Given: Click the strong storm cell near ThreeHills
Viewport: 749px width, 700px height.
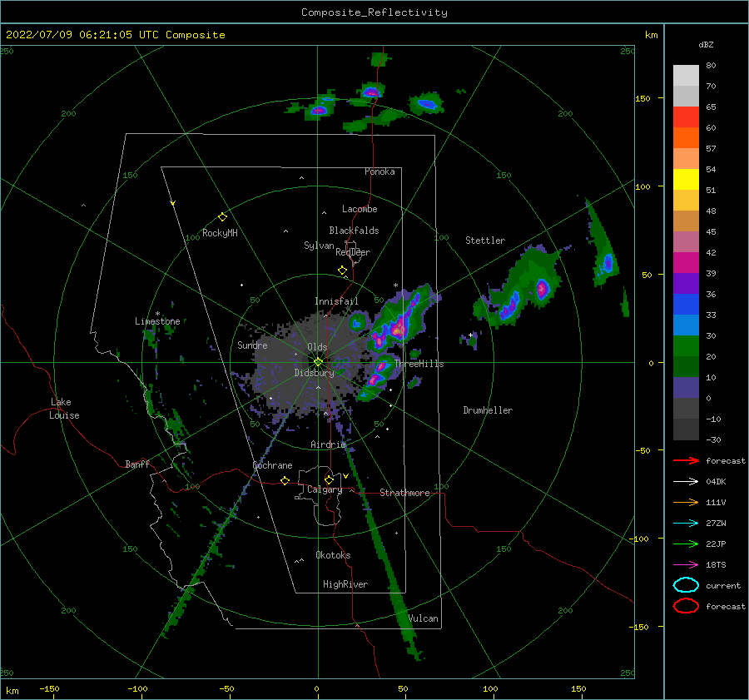Looking at the screenshot, I should click(398, 328).
